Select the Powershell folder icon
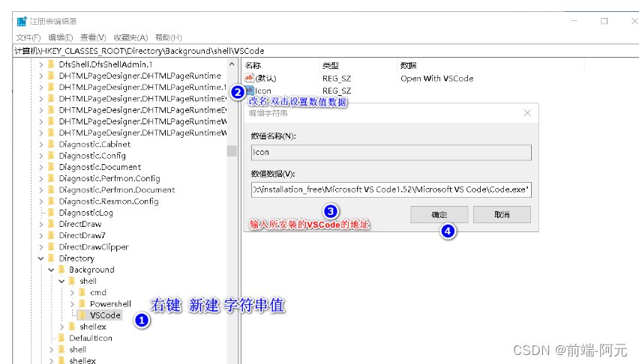This screenshot has width=639, height=364. pyautogui.click(x=82, y=303)
